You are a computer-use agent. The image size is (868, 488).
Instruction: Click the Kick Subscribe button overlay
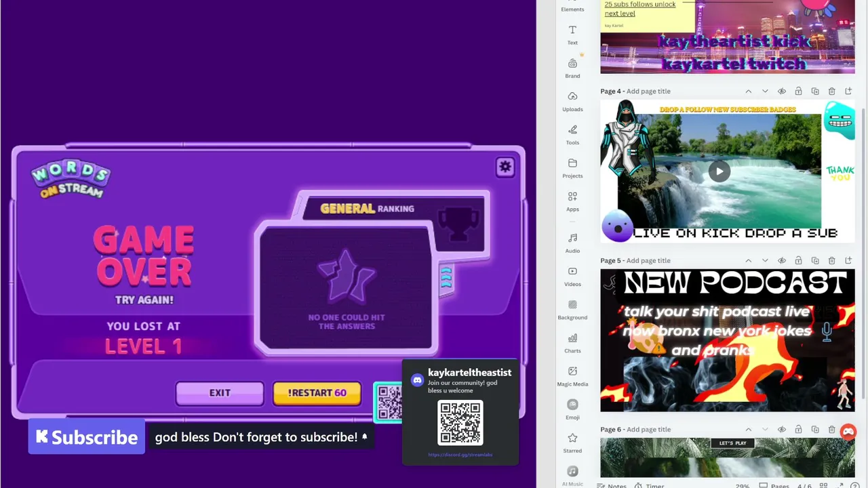(86, 437)
